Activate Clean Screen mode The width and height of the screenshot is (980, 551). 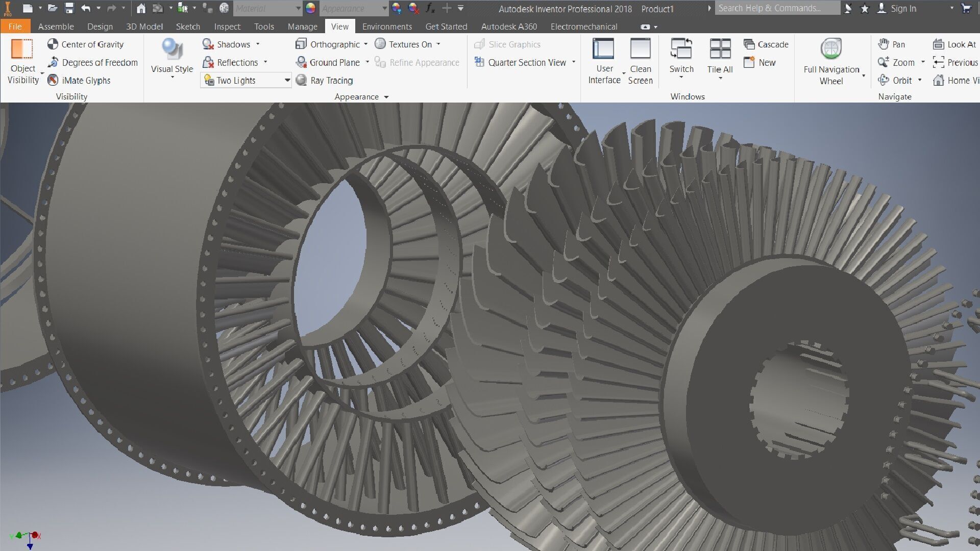click(640, 61)
